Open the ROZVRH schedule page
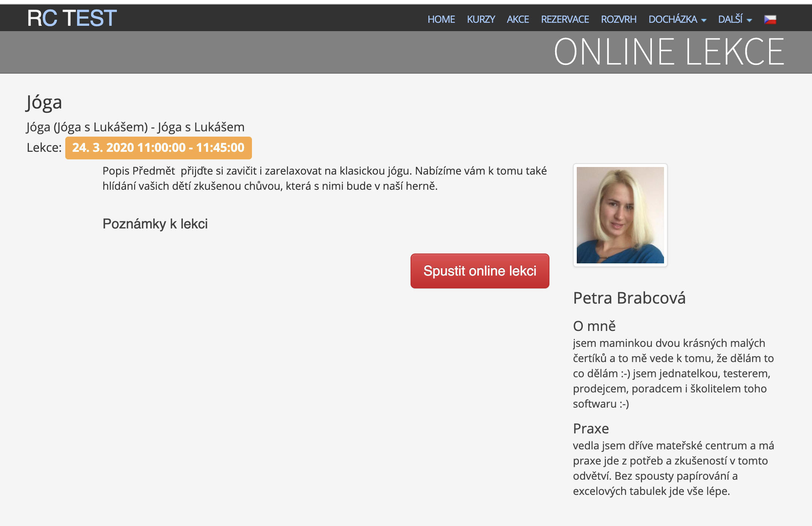This screenshot has height=526, width=812. tap(618, 19)
